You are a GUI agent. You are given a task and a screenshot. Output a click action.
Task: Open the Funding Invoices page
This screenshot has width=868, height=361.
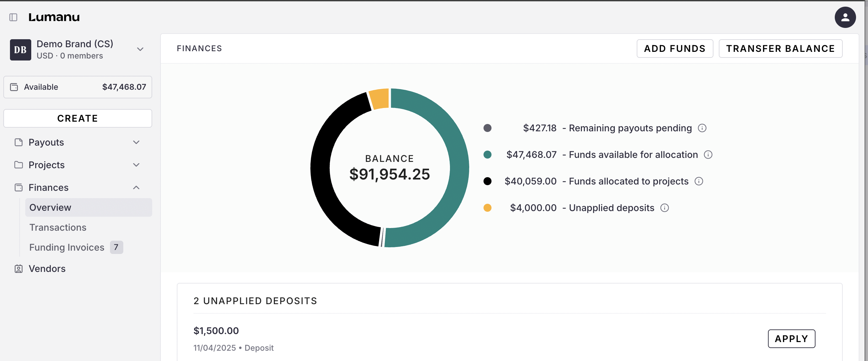[x=67, y=247]
